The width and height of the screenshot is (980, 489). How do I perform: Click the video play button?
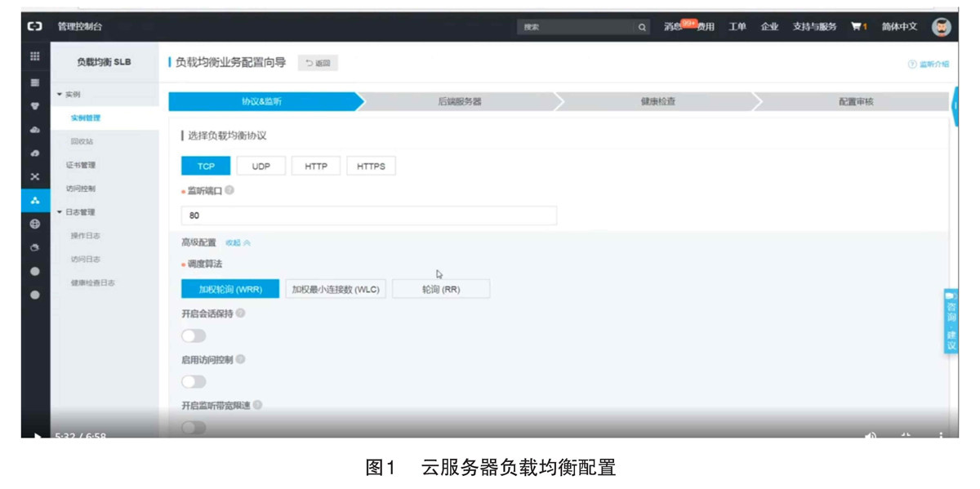point(37,435)
